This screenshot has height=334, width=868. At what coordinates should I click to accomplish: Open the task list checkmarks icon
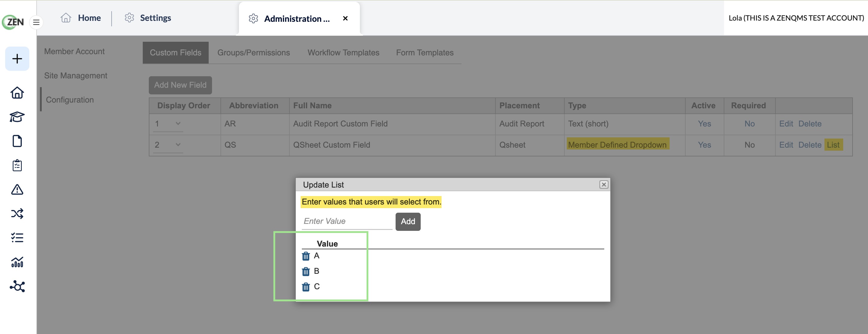click(17, 238)
